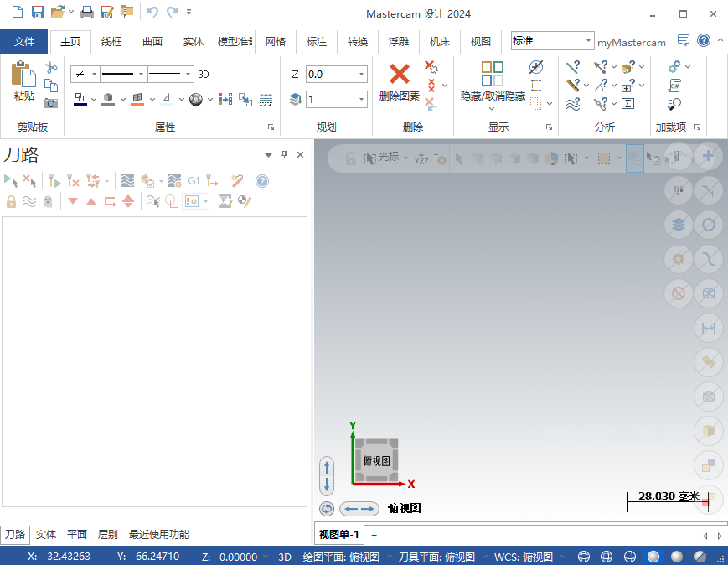
Task: Click the scissors Cut icon in the ribbon
Action: (51, 67)
